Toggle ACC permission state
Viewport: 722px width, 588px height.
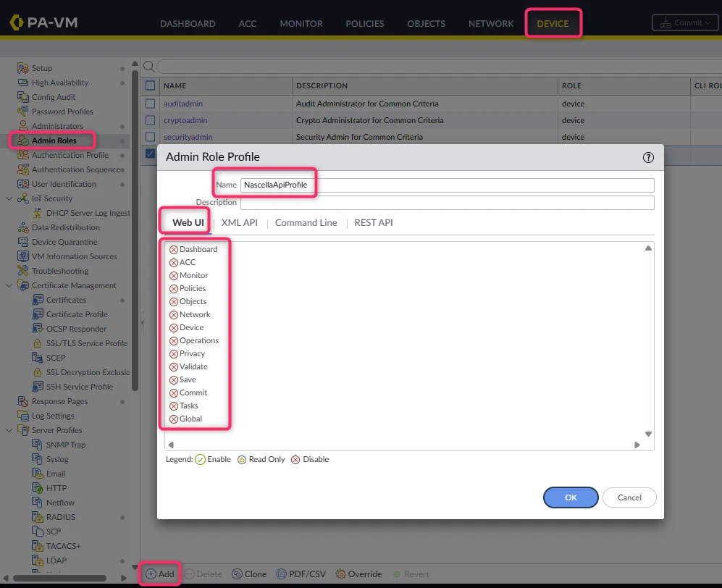coord(174,263)
